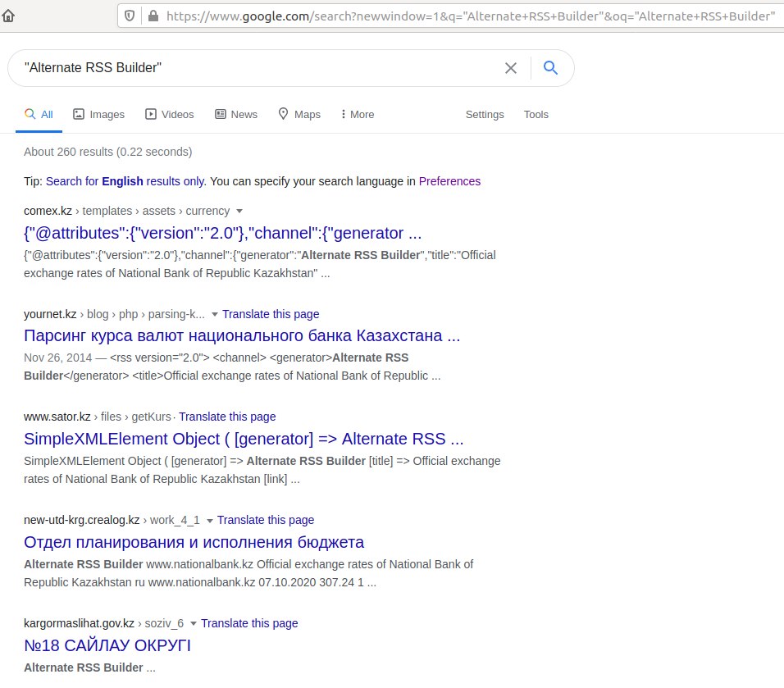Translate the new-utd-krg.crealog.kz result page
Viewport: 784px width, 688px height.
click(x=266, y=520)
